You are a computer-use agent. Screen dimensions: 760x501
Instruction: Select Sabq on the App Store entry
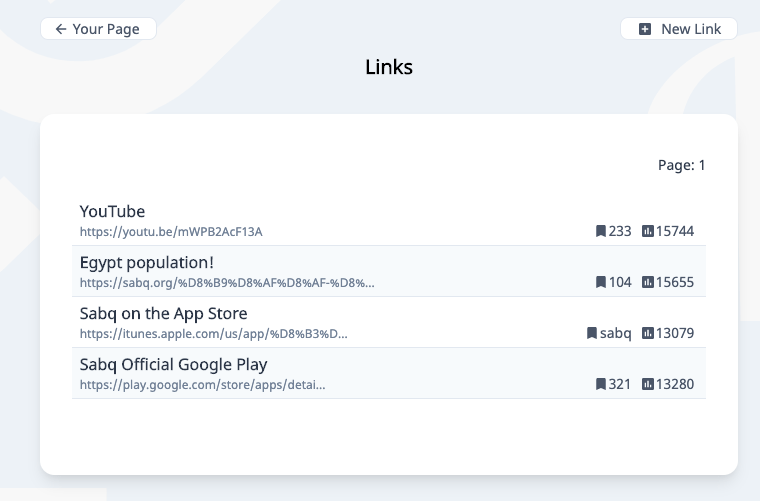163,313
